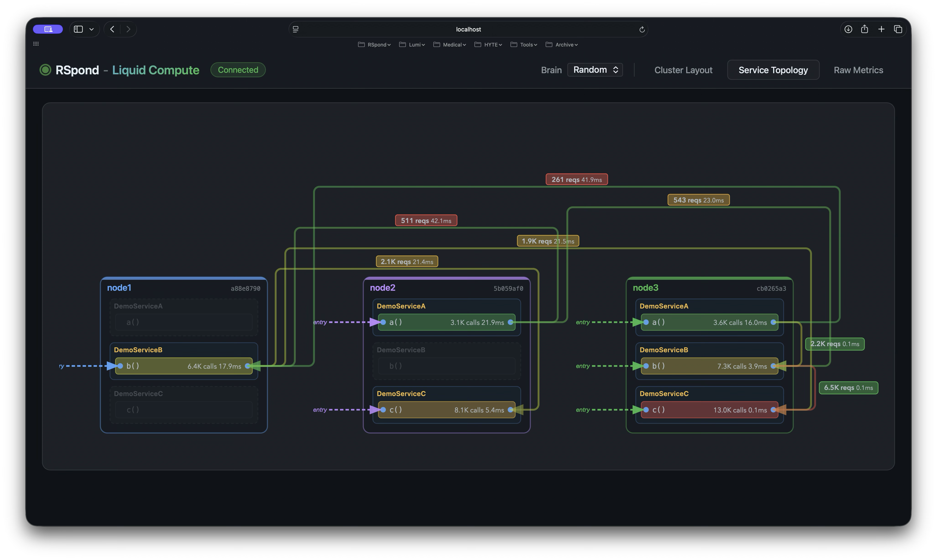Viewport: 937px width, 560px height.
Task: Click the 2.1K reqs 21.4ms edge label
Action: pyautogui.click(x=407, y=262)
